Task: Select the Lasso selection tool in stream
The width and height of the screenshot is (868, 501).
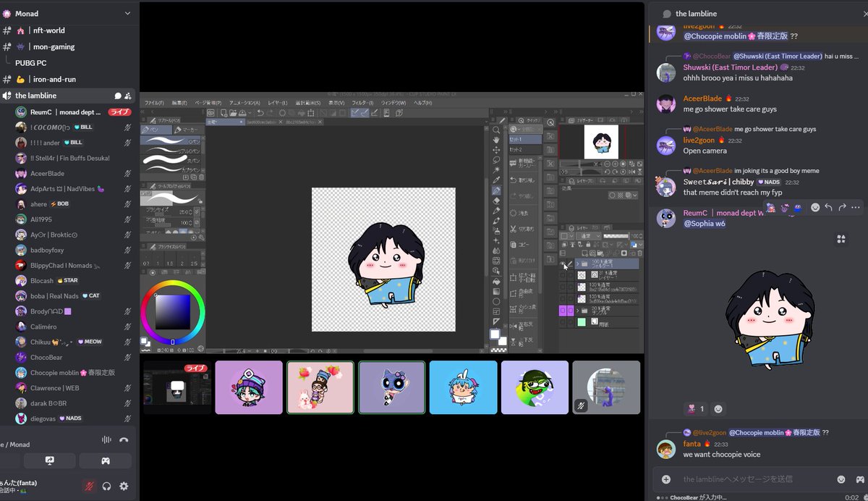Action: [x=496, y=160]
